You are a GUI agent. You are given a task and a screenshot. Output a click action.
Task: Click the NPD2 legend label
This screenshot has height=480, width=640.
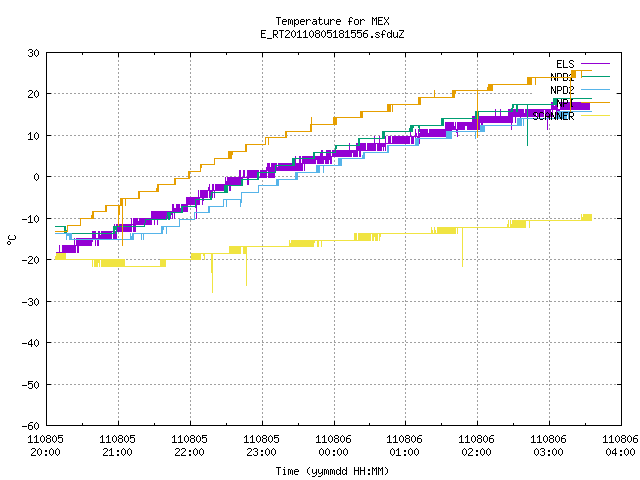pyautogui.click(x=562, y=90)
